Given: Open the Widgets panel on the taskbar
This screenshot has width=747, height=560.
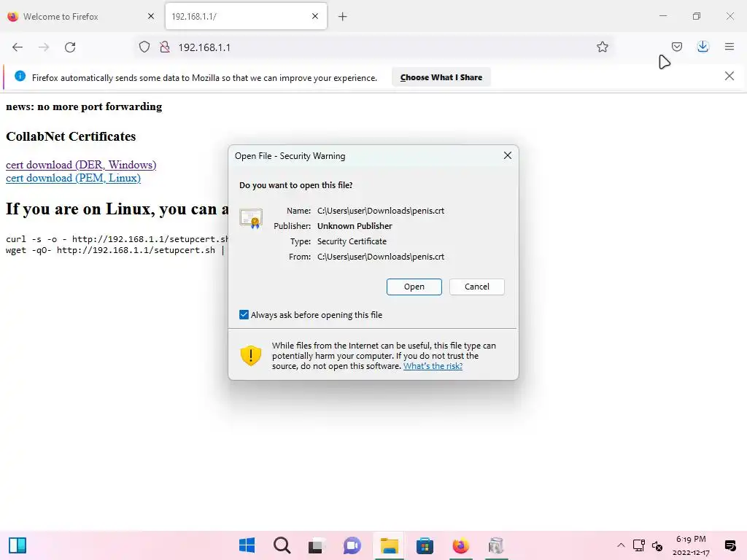Looking at the screenshot, I should point(18,545).
